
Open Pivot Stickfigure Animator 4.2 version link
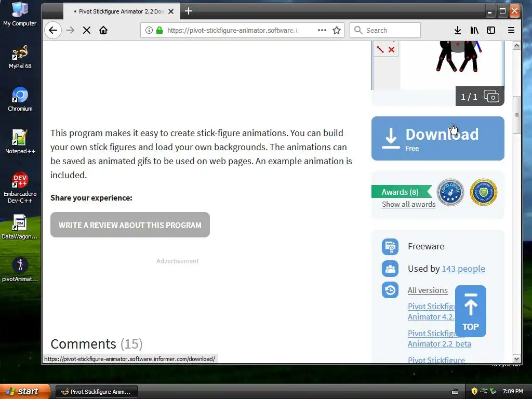coord(431,312)
